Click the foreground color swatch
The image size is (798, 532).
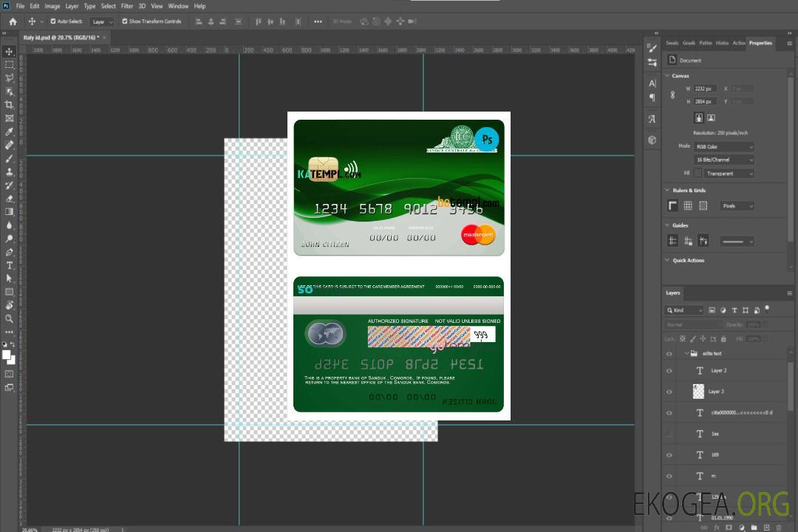pos(7,355)
